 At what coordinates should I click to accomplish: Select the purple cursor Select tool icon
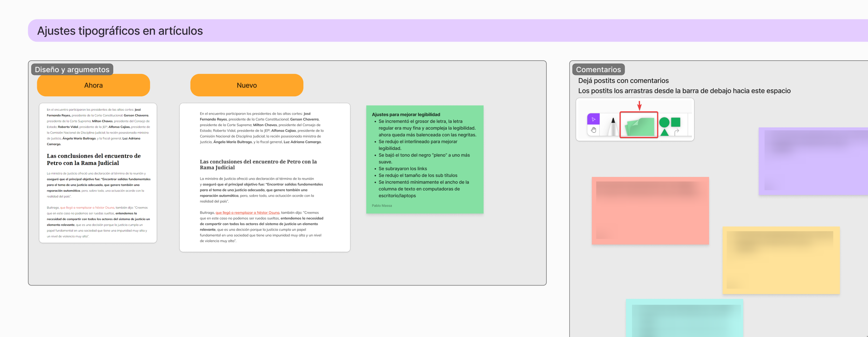(593, 119)
